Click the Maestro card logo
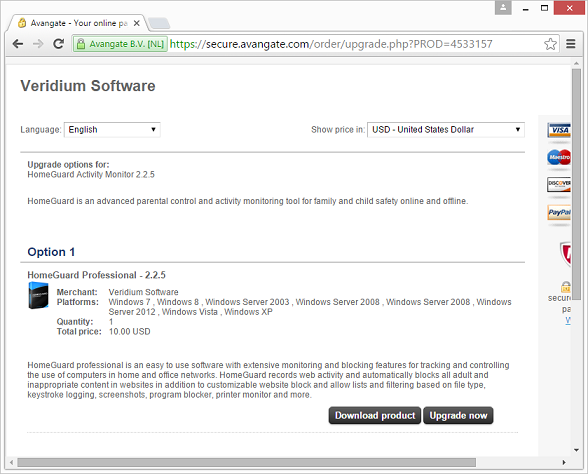The image size is (588, 474). click(559, 157)
